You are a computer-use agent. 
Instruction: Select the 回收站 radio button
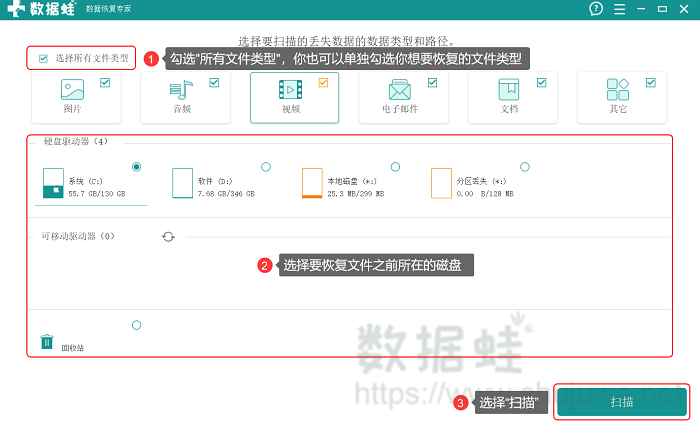click(x=137, y=325)
